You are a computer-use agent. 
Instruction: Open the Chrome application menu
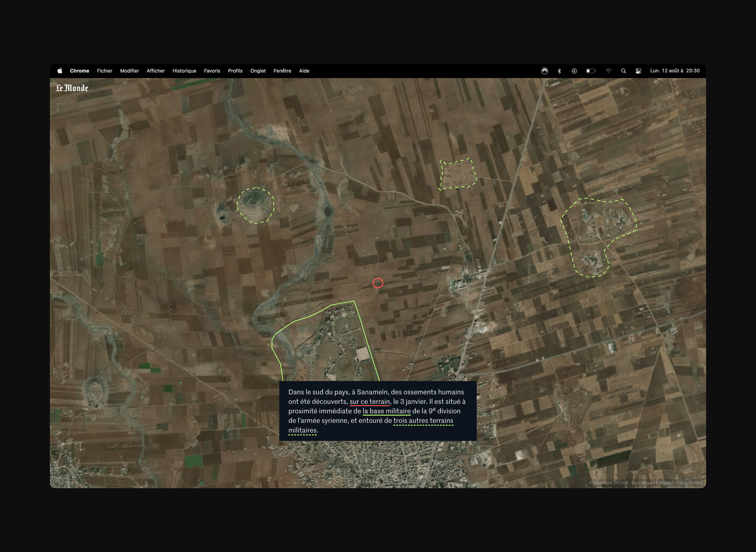(x=80, y=71)
